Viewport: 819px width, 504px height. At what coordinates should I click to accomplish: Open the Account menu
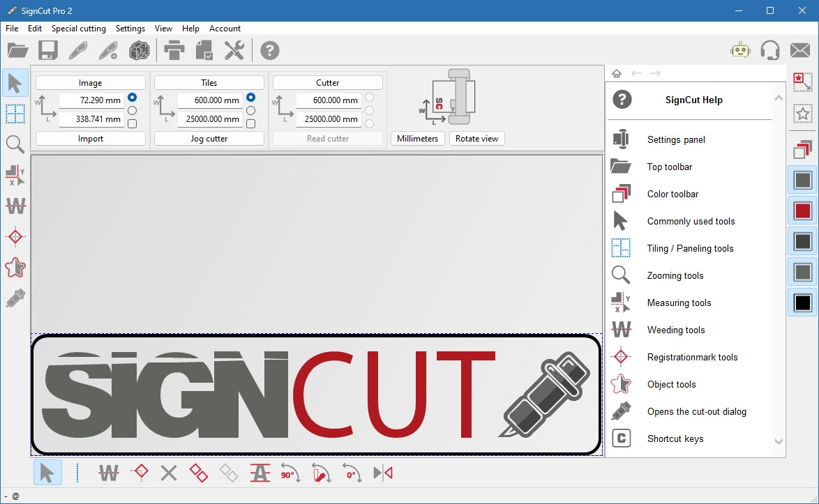coord(225,28)
